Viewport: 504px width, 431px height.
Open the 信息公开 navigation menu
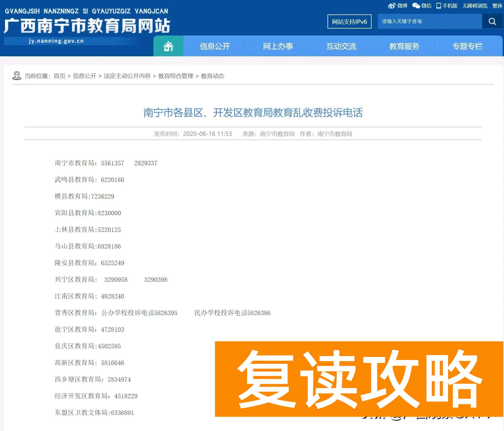tap(215, 46)
